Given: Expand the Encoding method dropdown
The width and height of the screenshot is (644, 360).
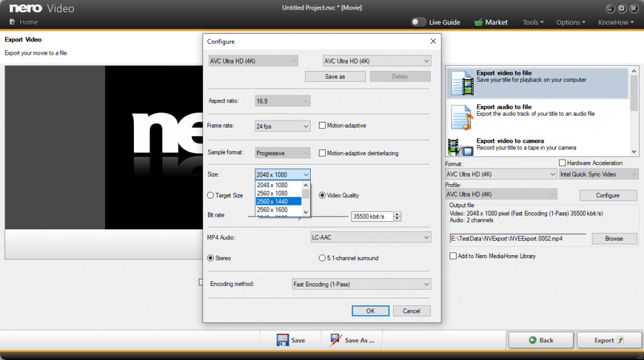Looking at the screenshot, I should (362, 284).
